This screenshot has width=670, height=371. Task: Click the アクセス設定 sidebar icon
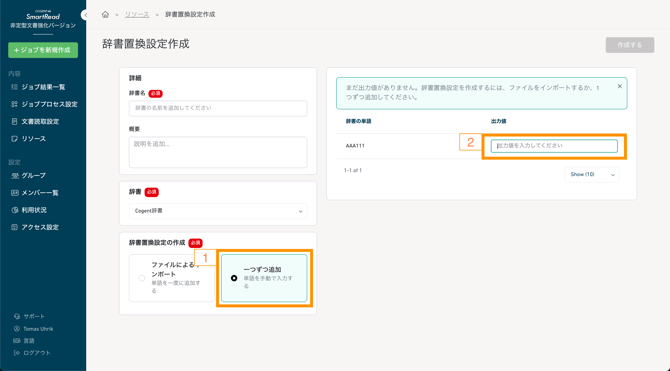[15, 227]
